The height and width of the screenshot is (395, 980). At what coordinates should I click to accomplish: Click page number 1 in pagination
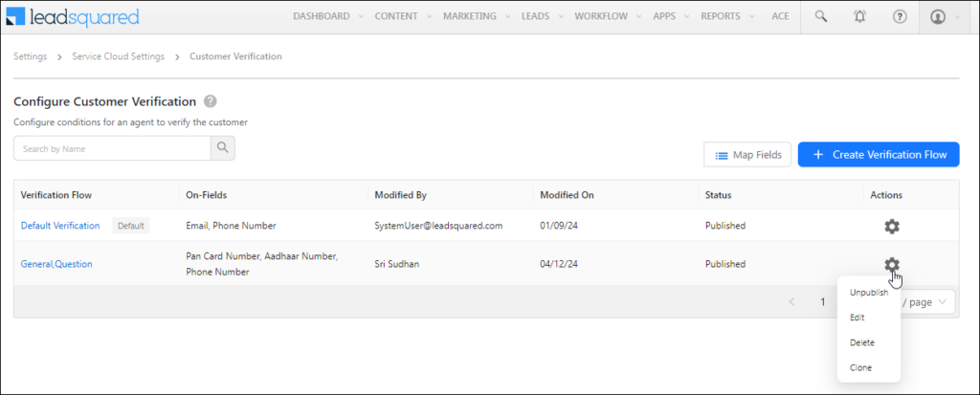[x=823, y=302]
